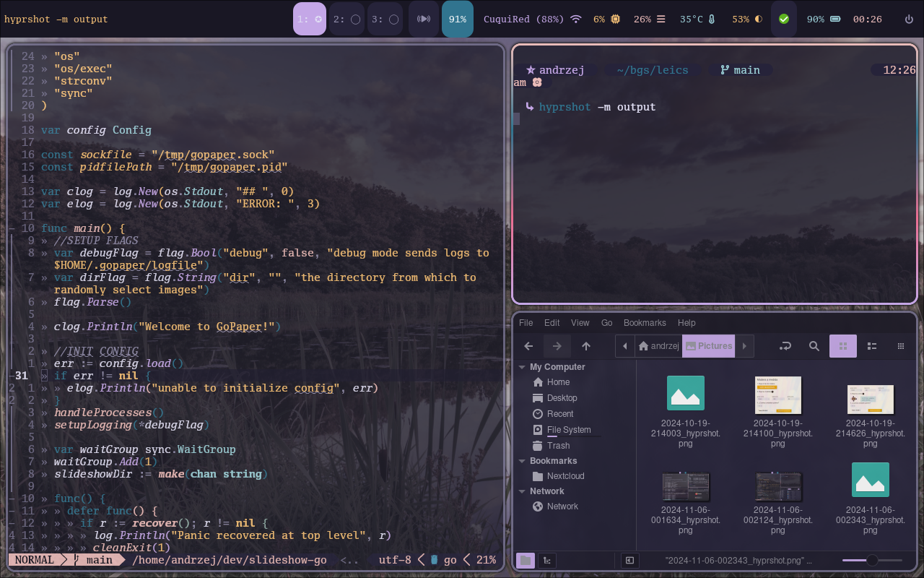Open file manager search

pyautogui.click(x=814, y=346)
